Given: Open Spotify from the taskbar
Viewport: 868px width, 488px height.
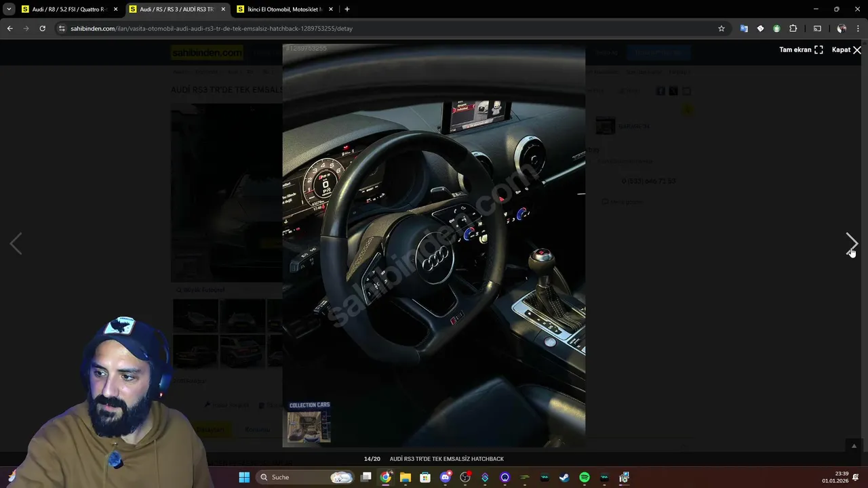Looking at the screenshot, I should tap(585, 477).
